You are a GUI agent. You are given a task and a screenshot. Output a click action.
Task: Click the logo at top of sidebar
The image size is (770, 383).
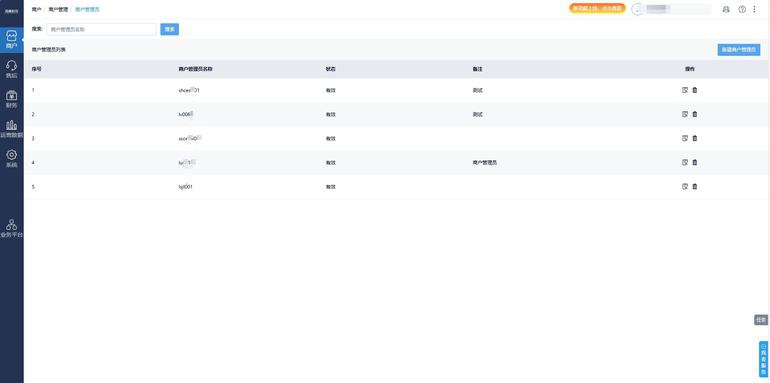pyautogui.click(x=11, y=11)
